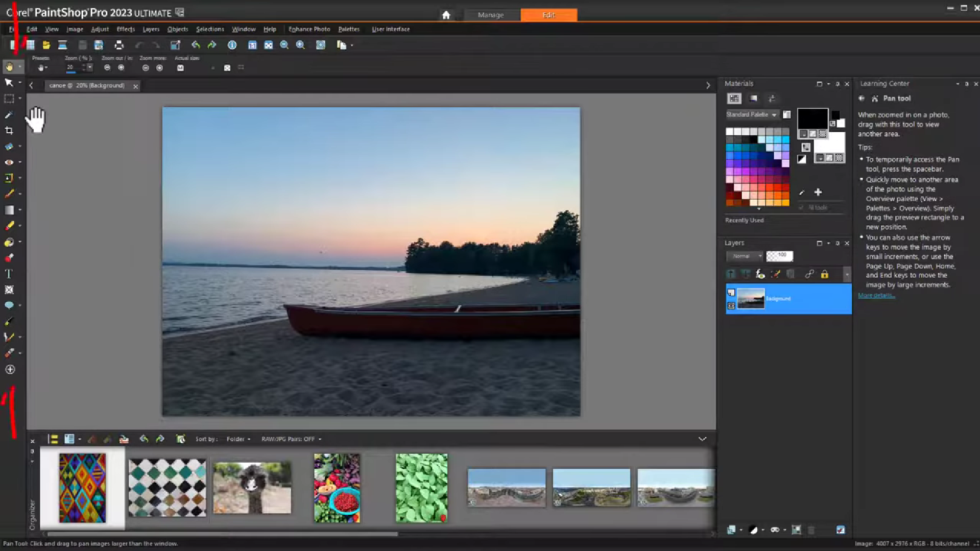Open the Standard Palette dropdown
This screenshot has height=551, width=980.
click(x=752, y=114)
